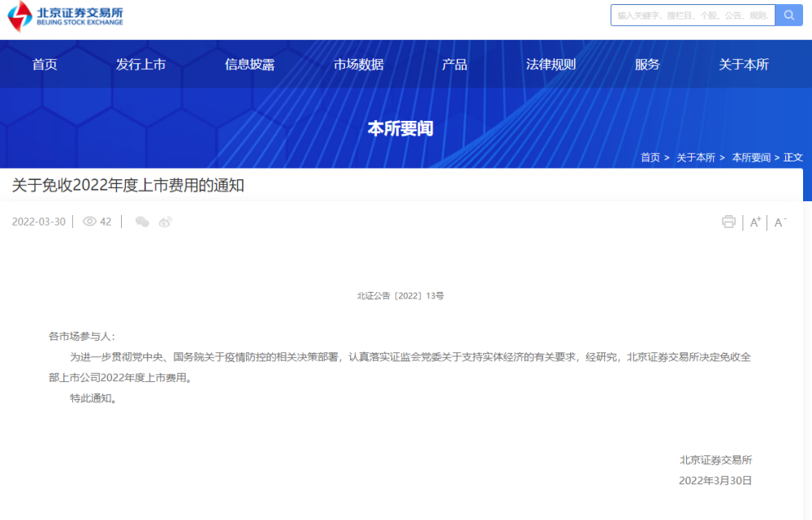Screen dimensions: 812x520
Task: Share article via Weibo icon
Action: [166, 222]
